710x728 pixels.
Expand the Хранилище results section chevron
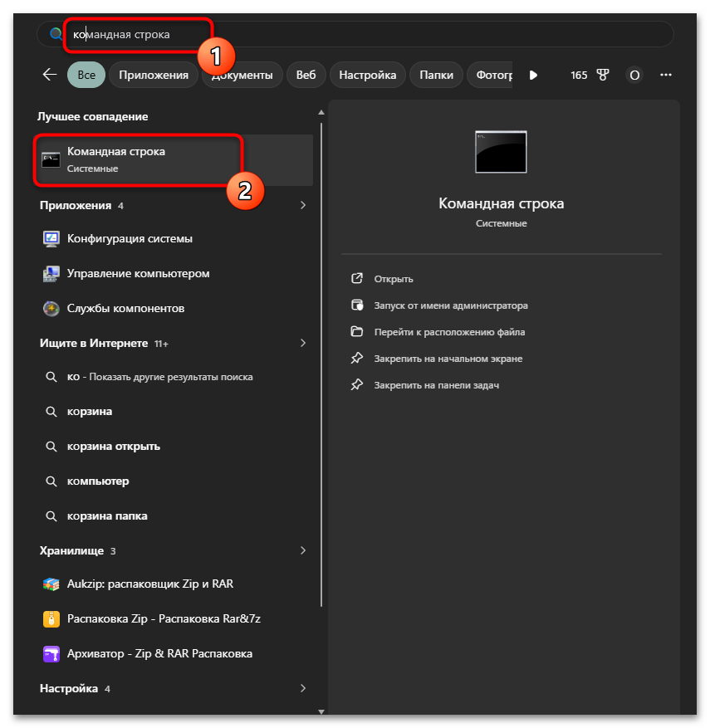pyautogui.click(x=303, y=550)
